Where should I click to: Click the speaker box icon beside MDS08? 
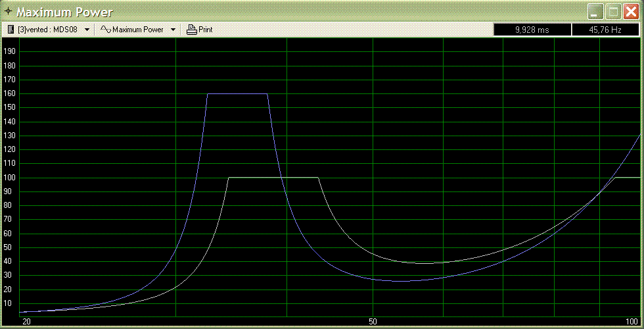point(11,30)
